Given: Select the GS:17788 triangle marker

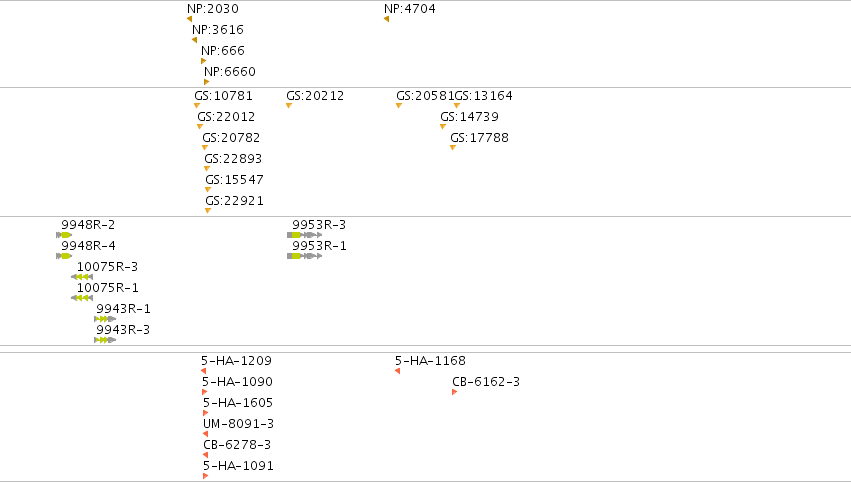Looking at the screenshot, I should click(453, 148).
